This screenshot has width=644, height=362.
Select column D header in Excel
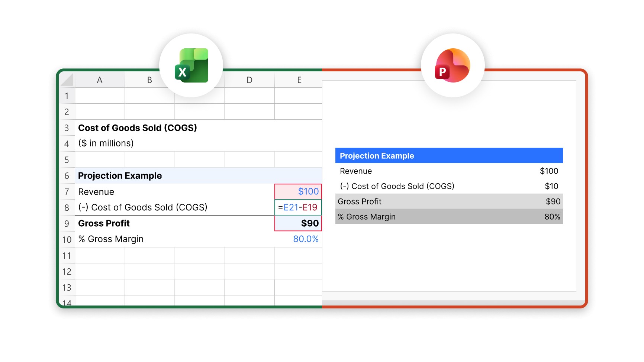[249, 80]
